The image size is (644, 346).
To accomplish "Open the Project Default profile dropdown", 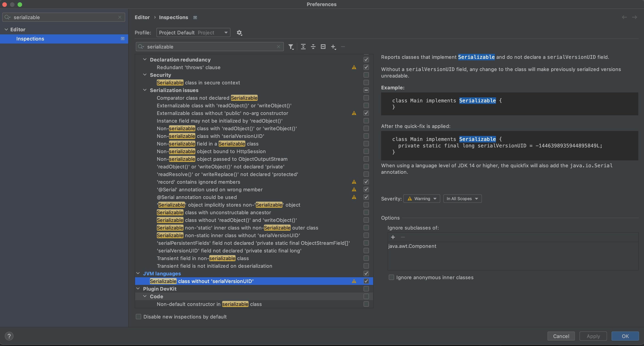I will pyautogui.click(x=193, y=33).
